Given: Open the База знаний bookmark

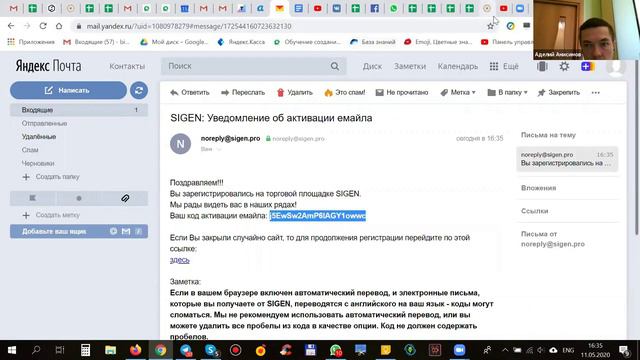Looking at the screenshot, I should coord(373,42).
